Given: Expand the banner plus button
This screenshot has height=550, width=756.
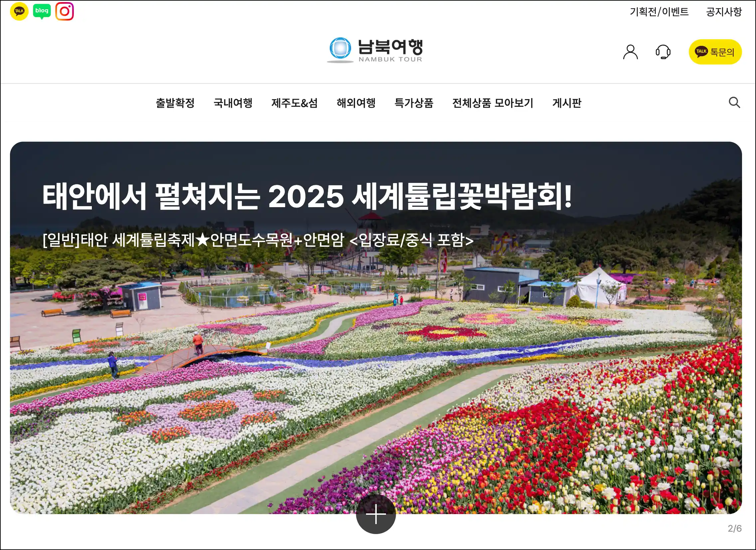Looking at the screenshot, I should tap(376, 514).
